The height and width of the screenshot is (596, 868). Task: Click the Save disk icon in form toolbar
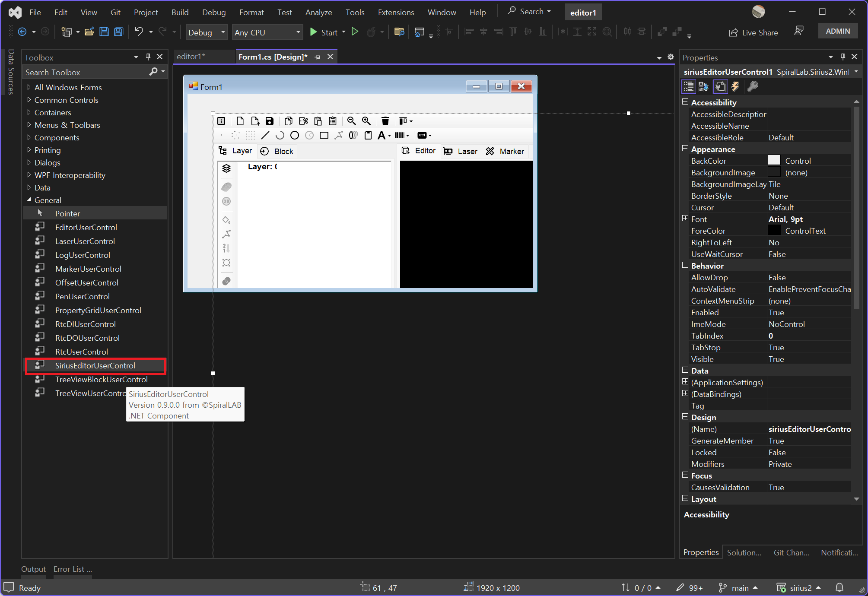click(x=270, y=121)
